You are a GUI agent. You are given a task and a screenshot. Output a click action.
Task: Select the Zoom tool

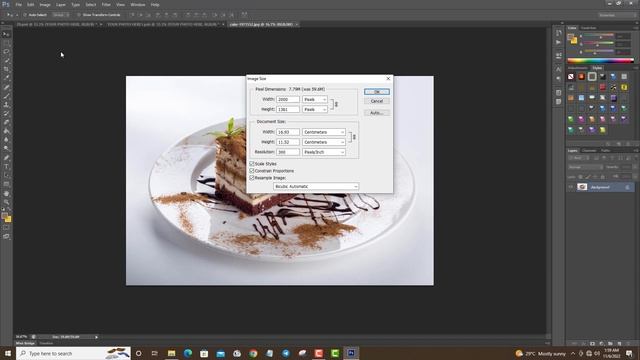tap(6, 202)
